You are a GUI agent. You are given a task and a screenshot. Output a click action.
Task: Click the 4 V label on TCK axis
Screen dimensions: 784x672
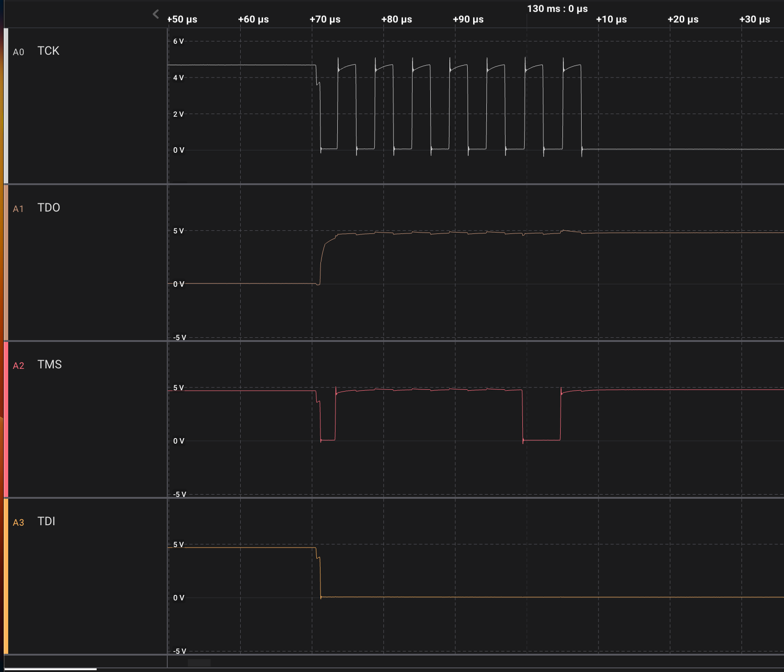point(179,78)
